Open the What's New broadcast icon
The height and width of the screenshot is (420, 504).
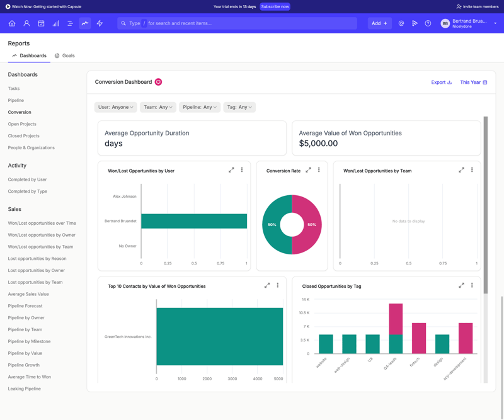tap(415, 23)
